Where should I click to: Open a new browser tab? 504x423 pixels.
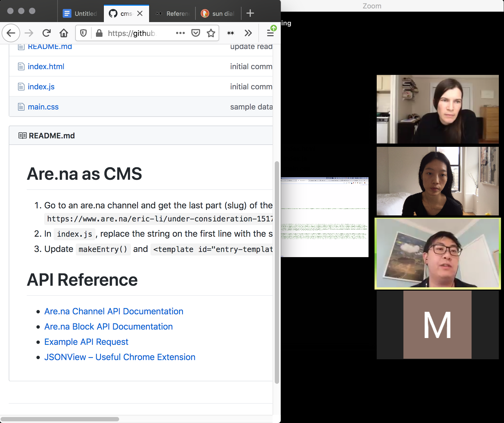point(250,13)
